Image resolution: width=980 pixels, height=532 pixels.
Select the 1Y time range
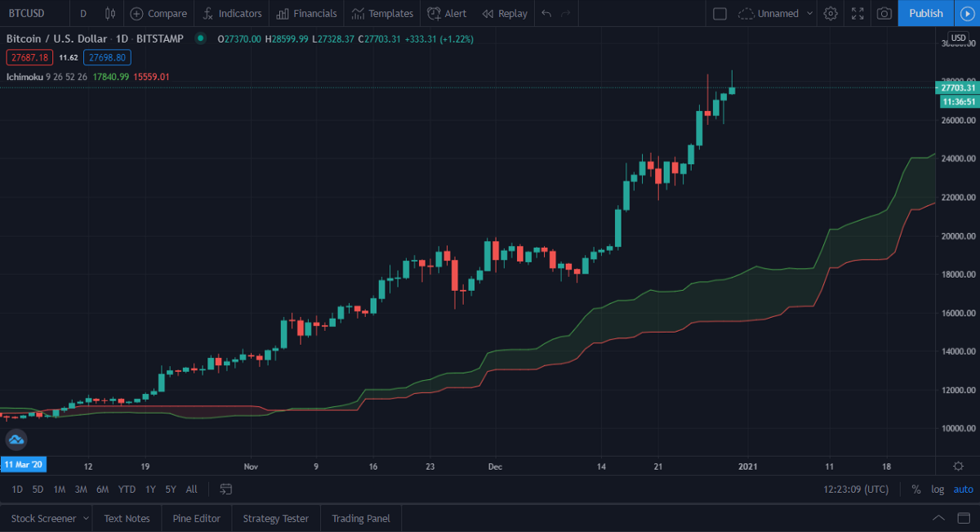tap(150, 489)
